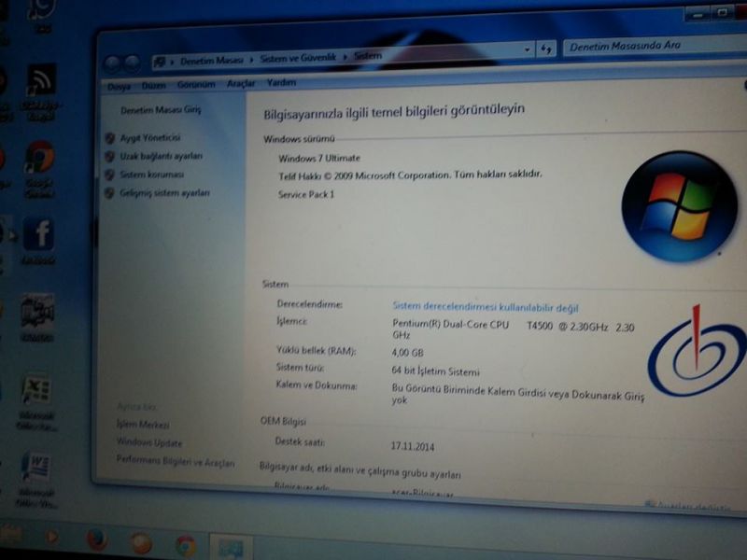The width and height of the screenshot is (747, 560).
Task: Open the Yardım menu
Action: [x=281, y=82]
